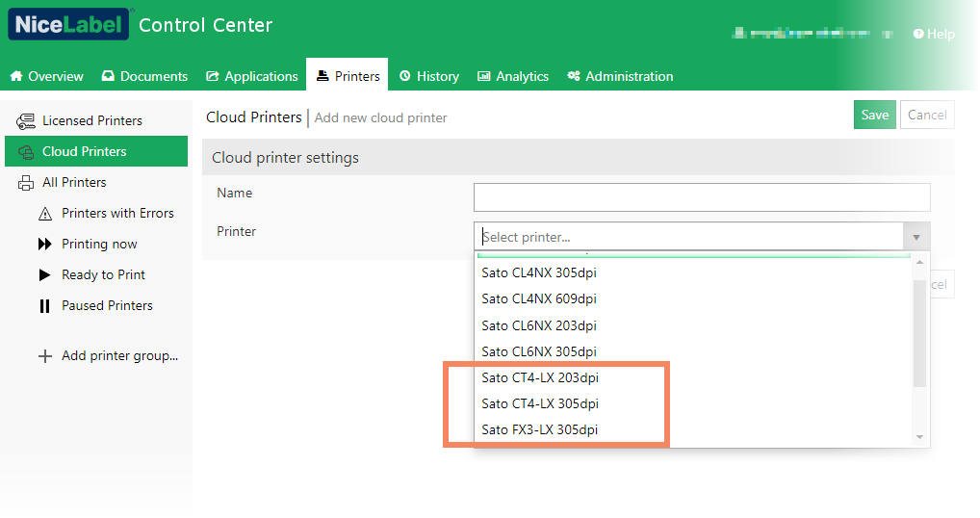Select the Printers tab
The width and height of the screenshot is (980, 518).
tap(348, 75)
